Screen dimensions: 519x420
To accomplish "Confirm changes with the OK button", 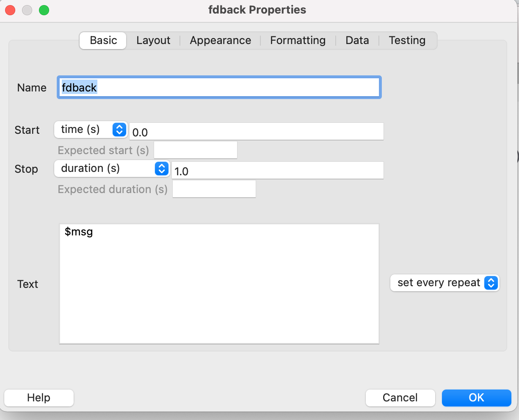I will point(476,398).
